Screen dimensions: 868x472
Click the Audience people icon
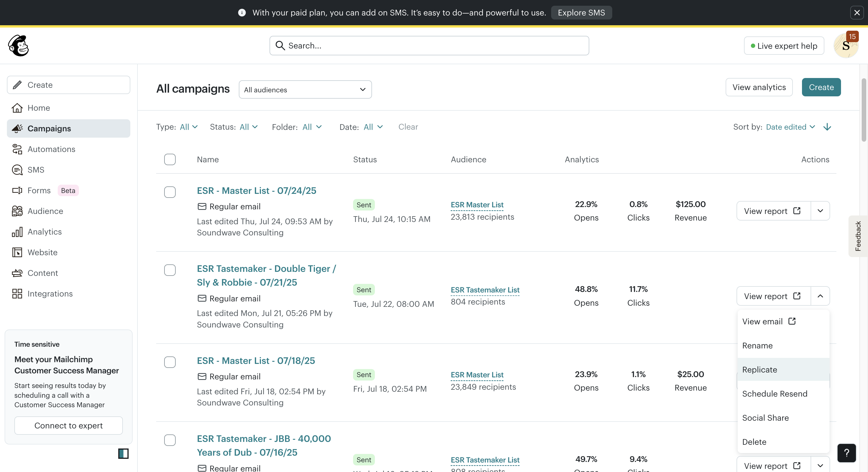(17, 211)
